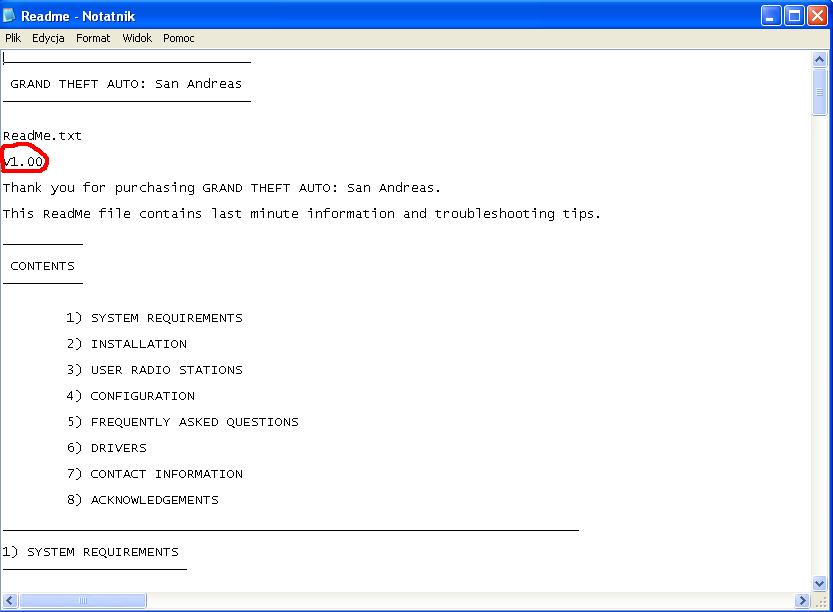This screenshot has height=612, width=833.
Task: Click the line 'This ReadMe file contains'
Action: click(x=302, y=214)
